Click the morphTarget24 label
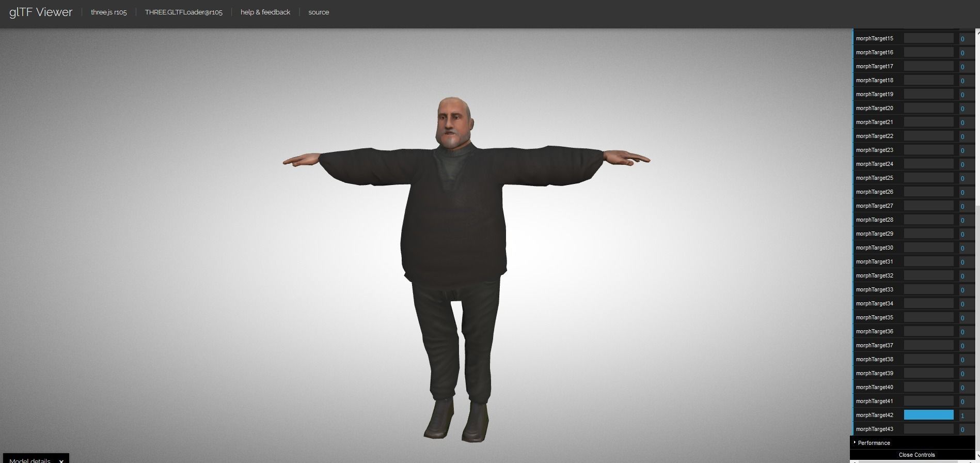The height and width of the screenshot is (463, 980). [874, 164]
